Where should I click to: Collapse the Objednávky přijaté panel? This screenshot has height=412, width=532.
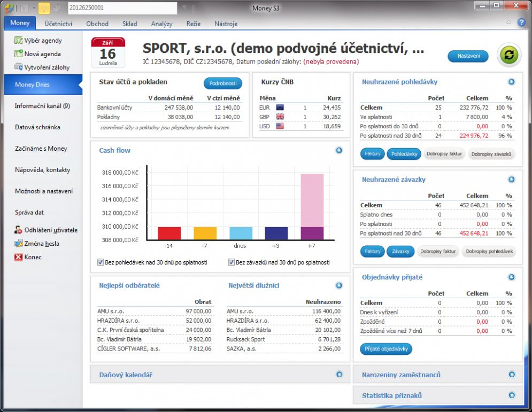click(x=512, y=277)
